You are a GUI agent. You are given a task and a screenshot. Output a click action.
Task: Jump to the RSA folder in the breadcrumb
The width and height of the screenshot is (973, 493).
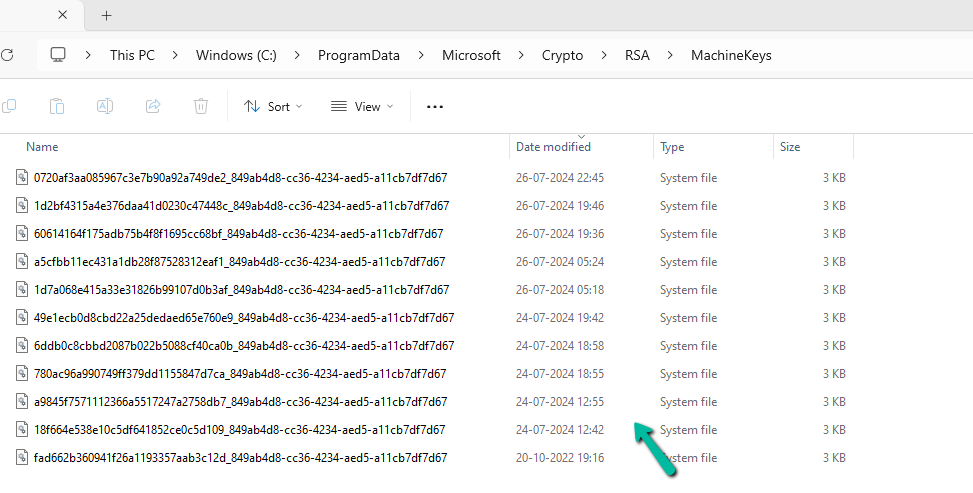637,56
